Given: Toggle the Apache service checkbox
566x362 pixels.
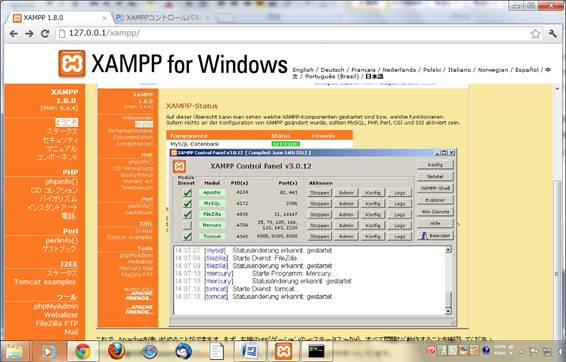Looking at the screenshot, I should (x=187, y=192).
